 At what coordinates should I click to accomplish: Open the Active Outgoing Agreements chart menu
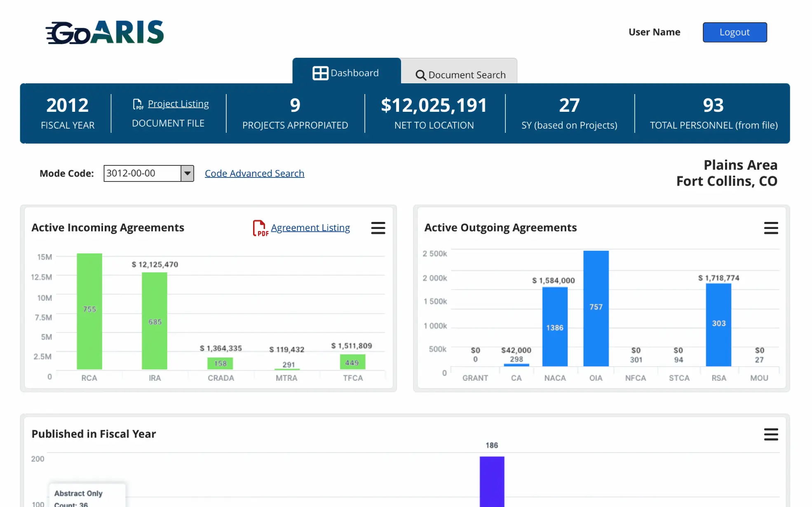click(x=771, y=228)
